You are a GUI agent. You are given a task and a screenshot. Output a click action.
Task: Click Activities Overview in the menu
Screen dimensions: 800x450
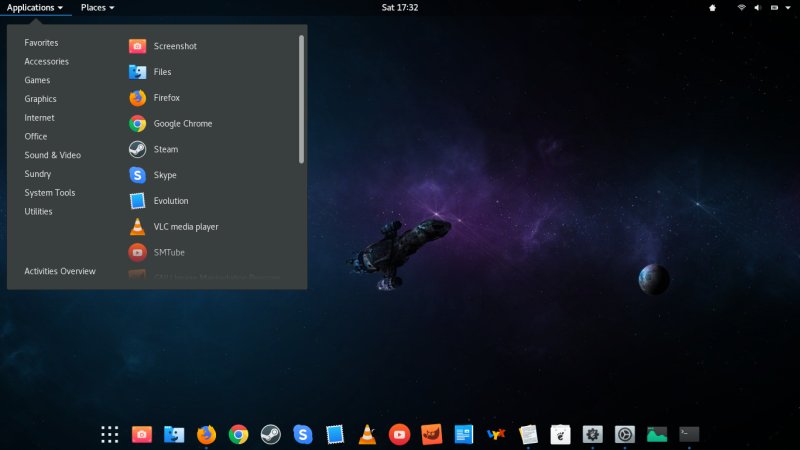pos(60,271)
